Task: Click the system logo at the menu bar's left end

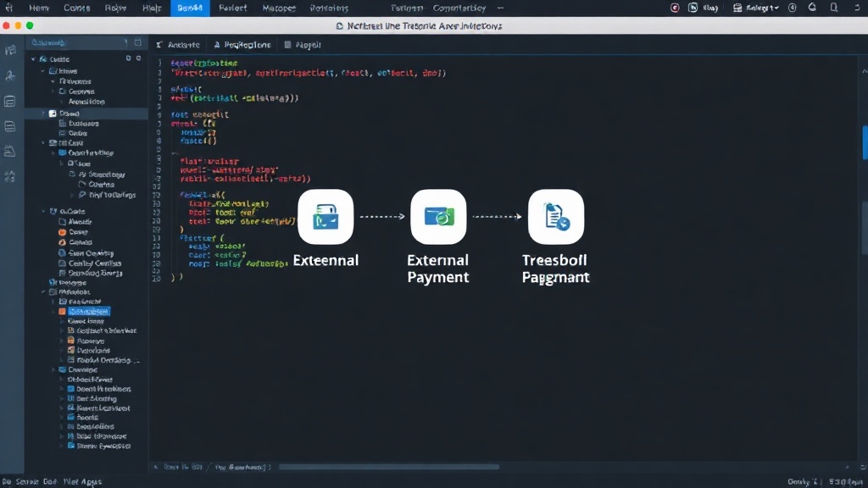Action: point(8,8)
